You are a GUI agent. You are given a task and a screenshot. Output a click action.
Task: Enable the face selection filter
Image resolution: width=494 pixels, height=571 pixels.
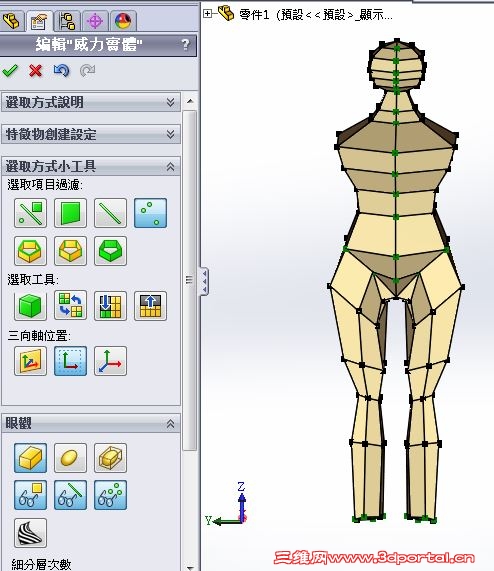[70, 213]
